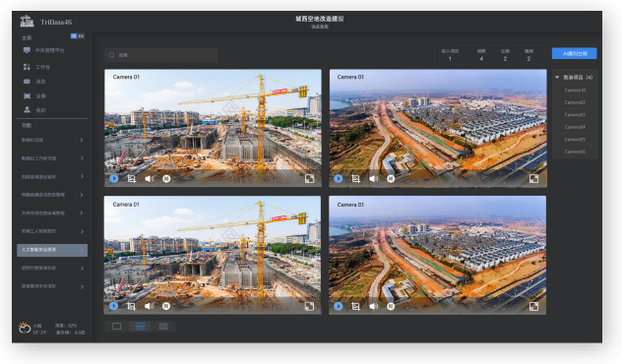Open the workbench grid icon in sidebar
Viewport: 622px width, 364px height.
(x=27, y=67)
